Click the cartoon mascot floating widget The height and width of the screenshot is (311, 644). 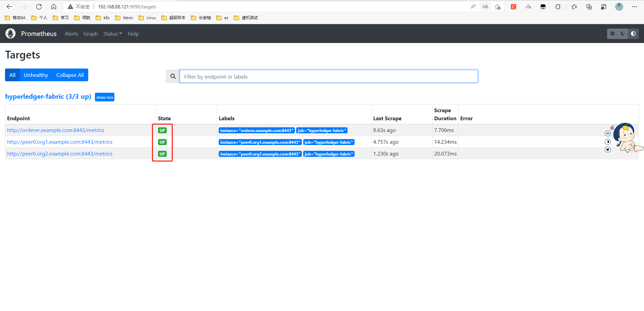(627, 138)
